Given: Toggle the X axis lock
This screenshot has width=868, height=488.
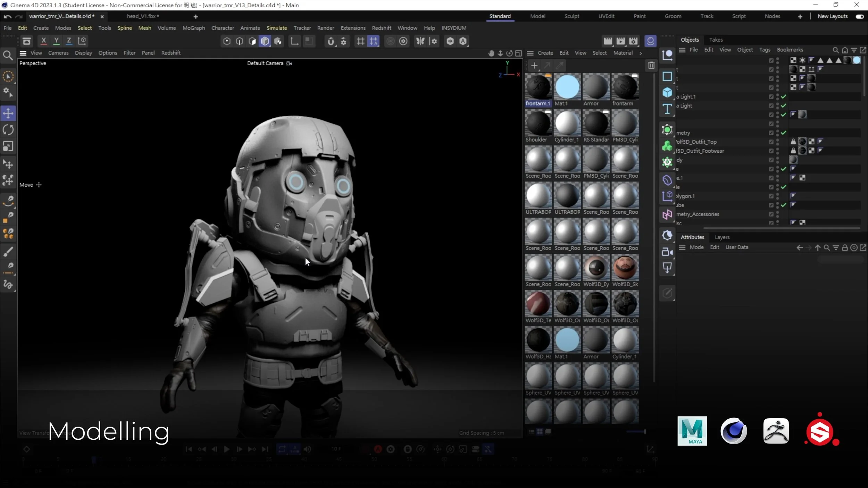Looking at the screenshot, I should [x=43, y=41].
